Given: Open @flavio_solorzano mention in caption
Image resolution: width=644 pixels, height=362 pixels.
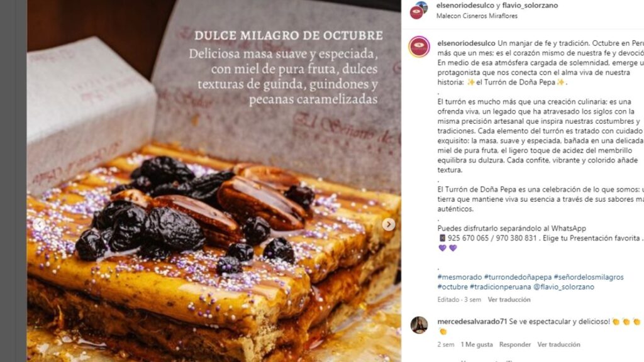Looking at the screenshot, I should (563, 287).
